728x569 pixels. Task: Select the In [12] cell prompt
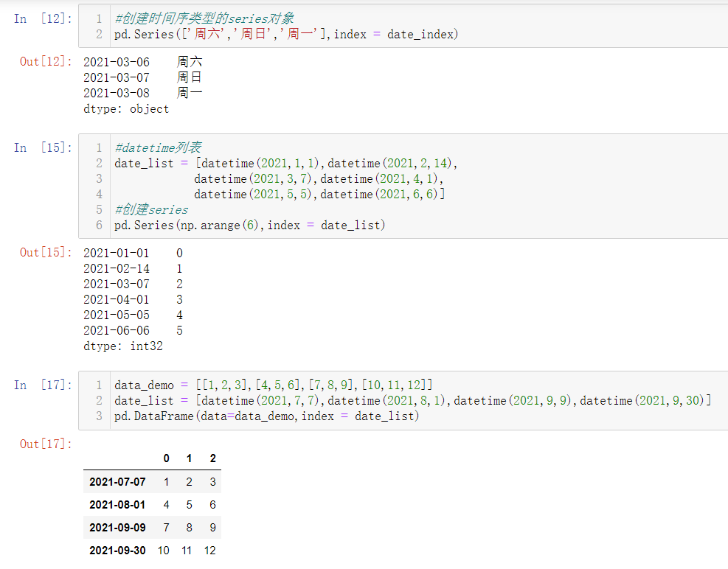pyautogui.click(x=43, y=18)
